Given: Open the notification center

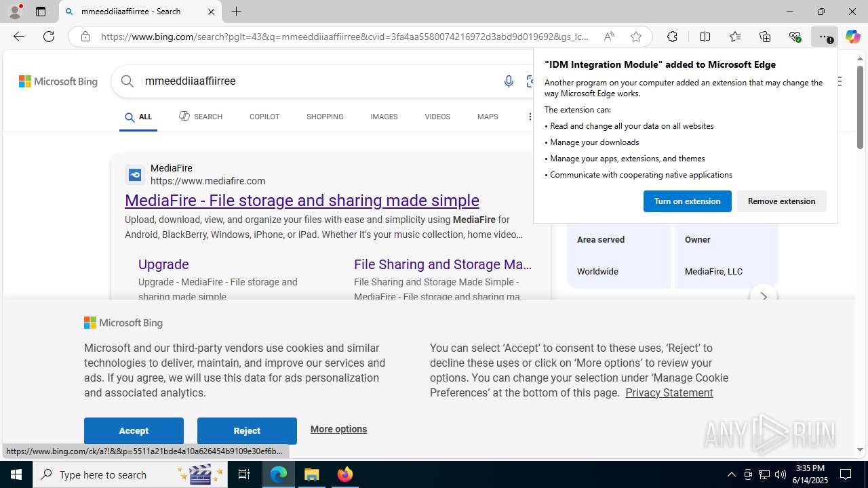Looking at the screenshot, I should click(846, 474).
